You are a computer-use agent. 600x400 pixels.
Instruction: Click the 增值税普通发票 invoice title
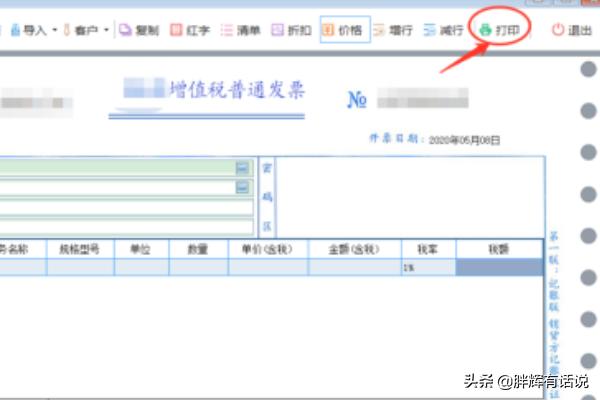pyautogui.click(x=237, y=90)
